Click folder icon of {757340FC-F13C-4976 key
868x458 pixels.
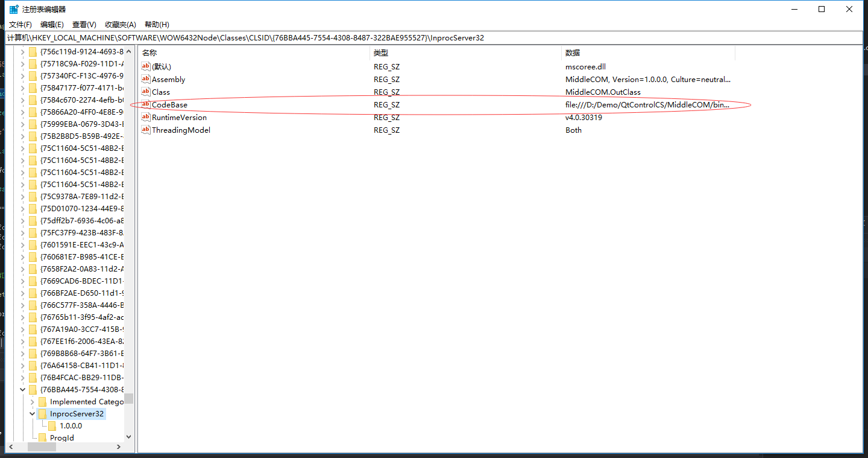click(x=33, y=75)
